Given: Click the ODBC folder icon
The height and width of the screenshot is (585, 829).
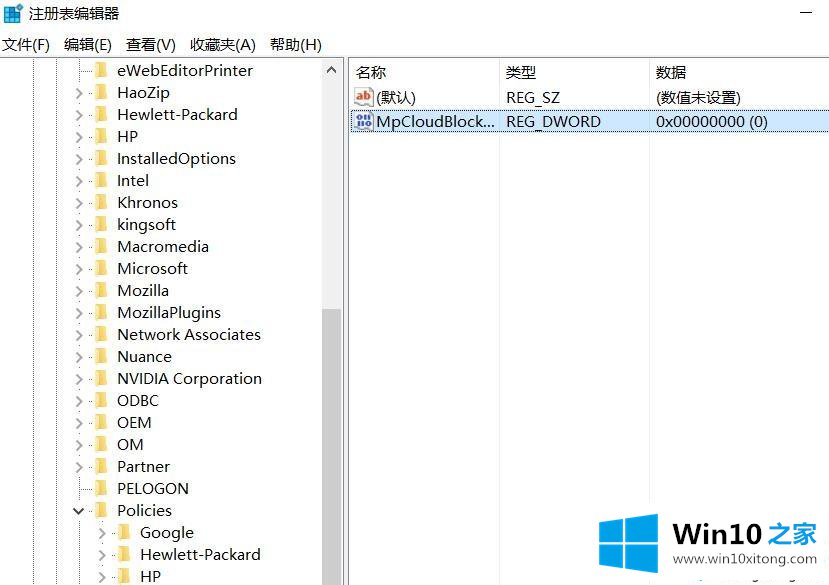Looking at the screenshot, I should click(x=102, y=400).
